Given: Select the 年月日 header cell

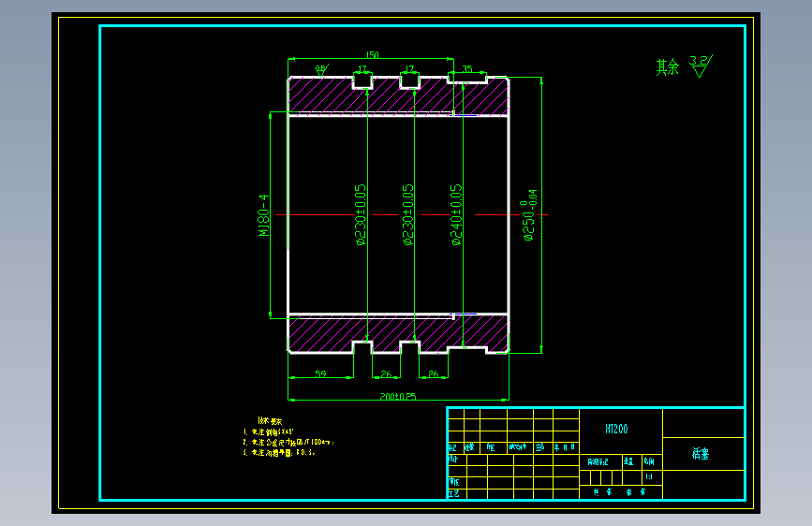Looking at the screenshot, I should (565, 447).
